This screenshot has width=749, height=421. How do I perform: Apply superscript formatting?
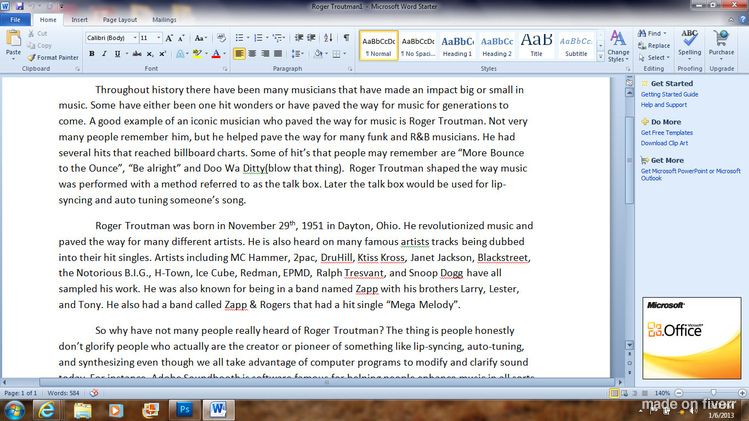point(162,54)
